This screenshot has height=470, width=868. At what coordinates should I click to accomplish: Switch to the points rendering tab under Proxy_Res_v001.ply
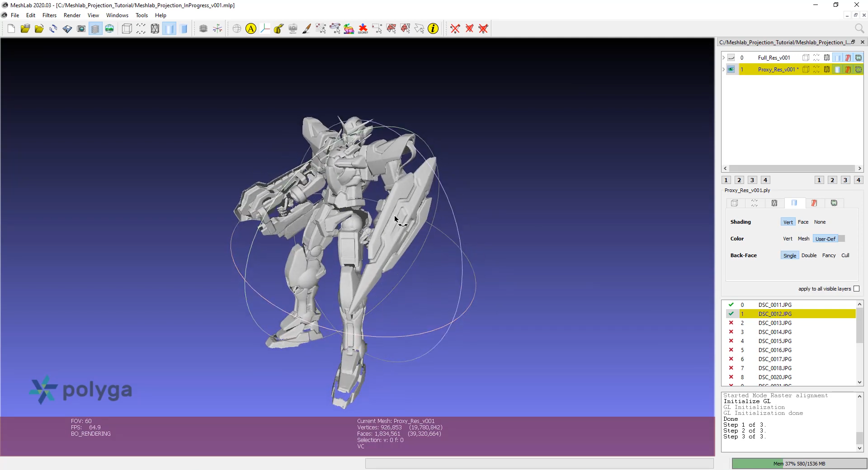tap(754, 203)
